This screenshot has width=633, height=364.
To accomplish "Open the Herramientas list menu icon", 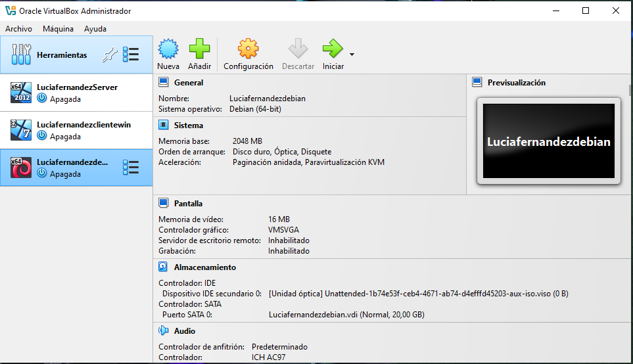I will click(131, 55).
